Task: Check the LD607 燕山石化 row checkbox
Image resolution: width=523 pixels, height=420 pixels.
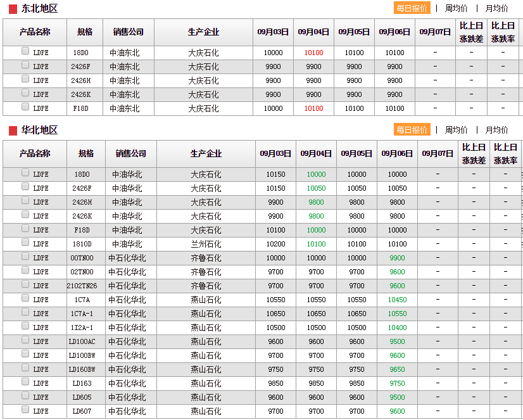Action: point(25,409)
